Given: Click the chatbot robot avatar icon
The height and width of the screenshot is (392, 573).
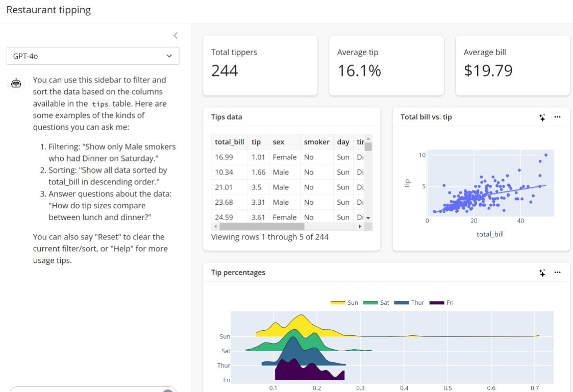Looking at the screenshot, I should click(x=16, y=83).
